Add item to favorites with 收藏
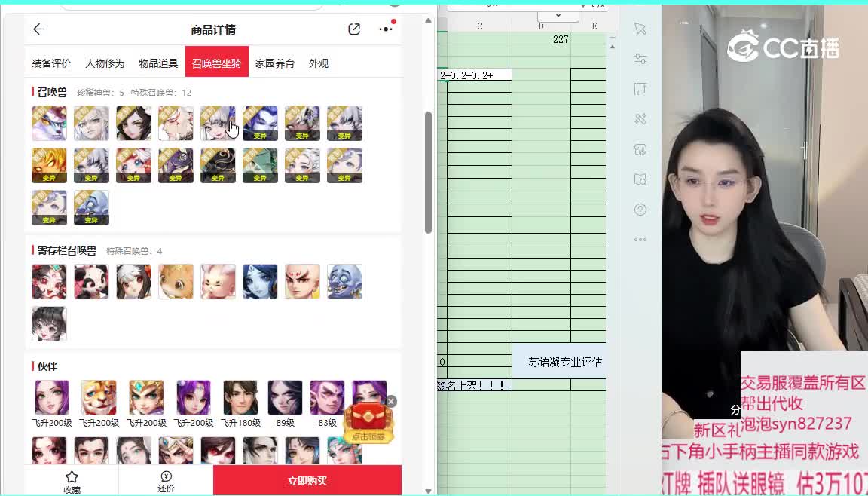The height and width of the screenshot is (496, 868). 72,482
